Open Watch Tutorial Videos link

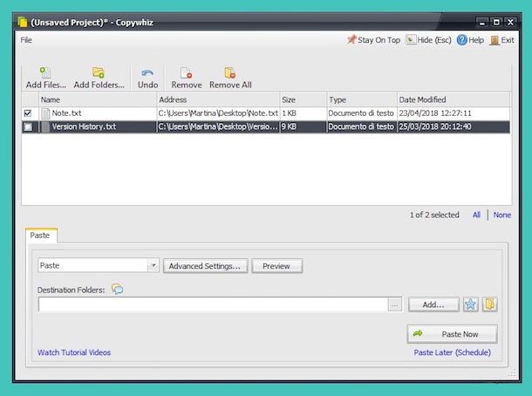tap(74, 352)
